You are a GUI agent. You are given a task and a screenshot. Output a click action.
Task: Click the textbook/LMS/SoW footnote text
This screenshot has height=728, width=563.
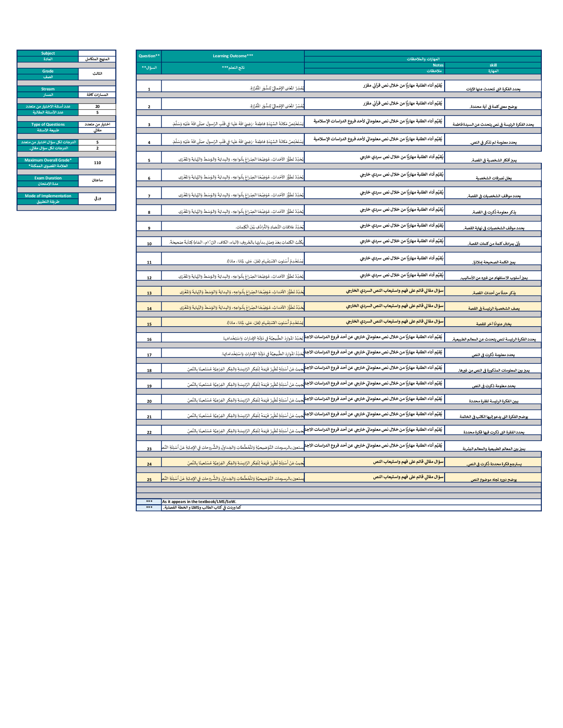coord(199,502)
